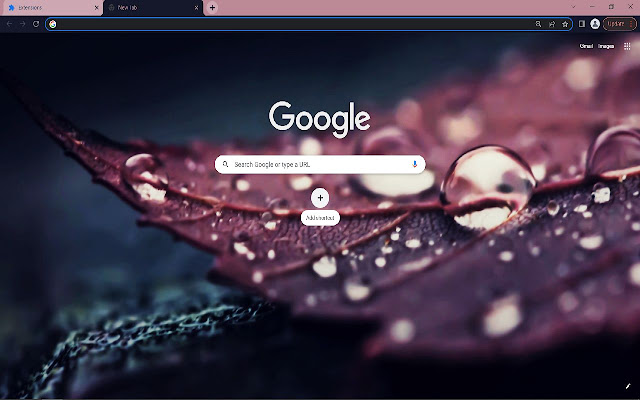The width and height of the screenshot is (640, 400).
Task: Click the Update button in toolbar
Action: (619, 24)
